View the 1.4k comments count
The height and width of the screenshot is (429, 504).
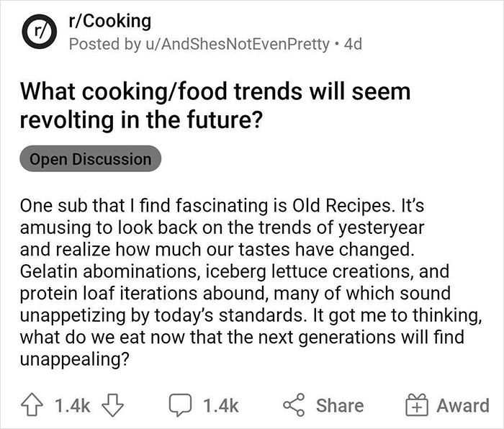pos(220,405)
